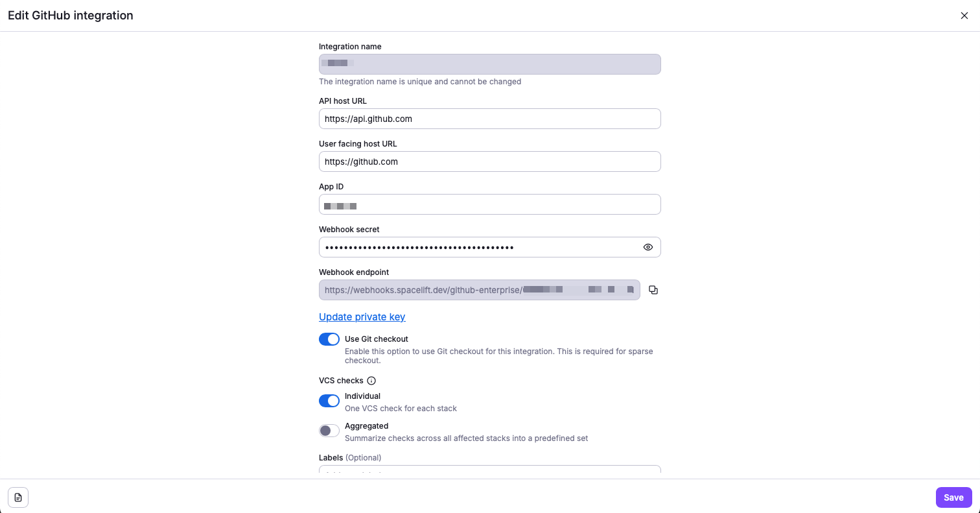Click the "Aggregated" option label
The width and height of the screenshot is (980, 513).
(366, 426)
